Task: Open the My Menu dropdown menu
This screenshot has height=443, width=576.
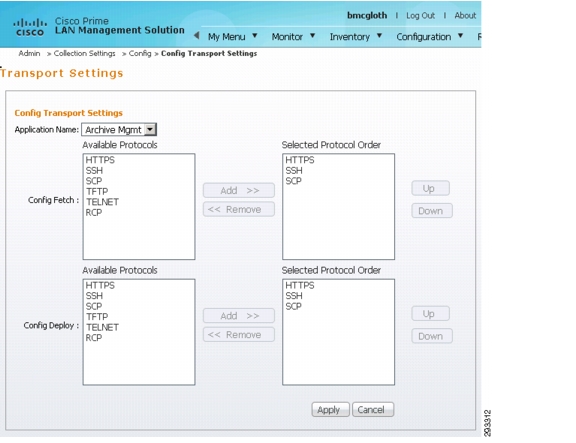Action: [233, 36]
